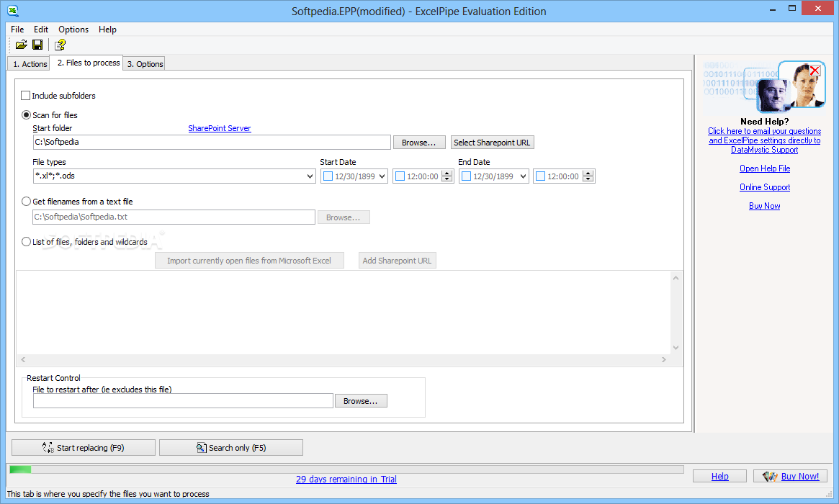Viewport: 839px width, 504px height.
Task: Tick the End Date date checkbox
Action: pos(466,176)
